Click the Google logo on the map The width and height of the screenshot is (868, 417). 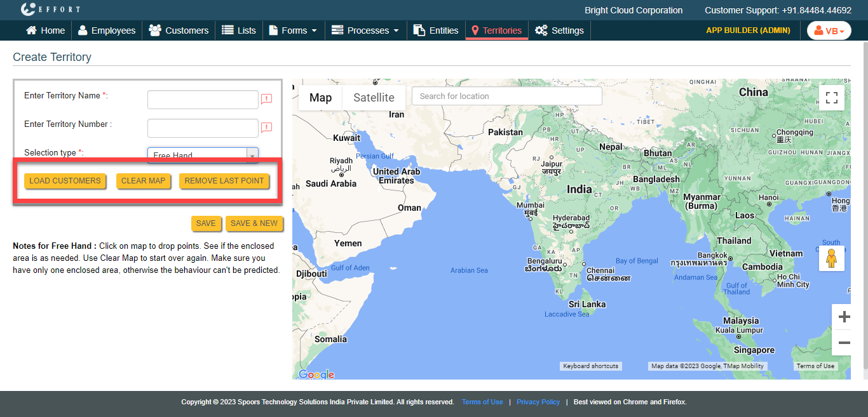pos(316,374)
